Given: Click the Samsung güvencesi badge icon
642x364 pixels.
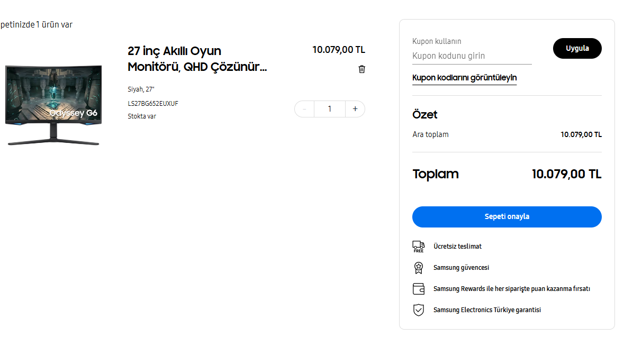Looking at the screenshot, I should [x=419, y=268].
